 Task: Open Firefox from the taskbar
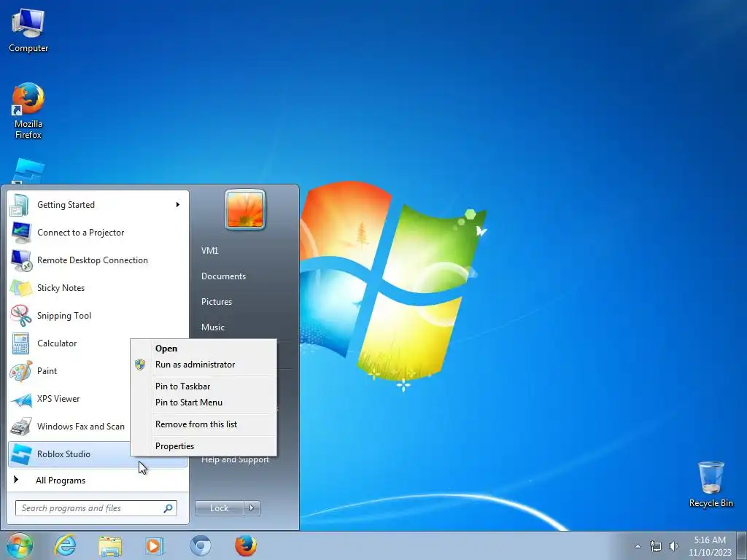(245, 545)
